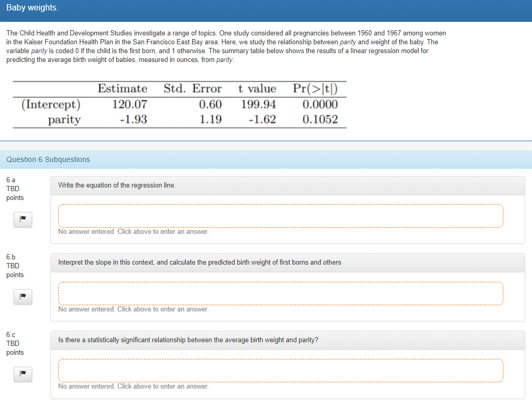
Task: Click the intercept estimate 120.07
Action: tap(130, 104)
